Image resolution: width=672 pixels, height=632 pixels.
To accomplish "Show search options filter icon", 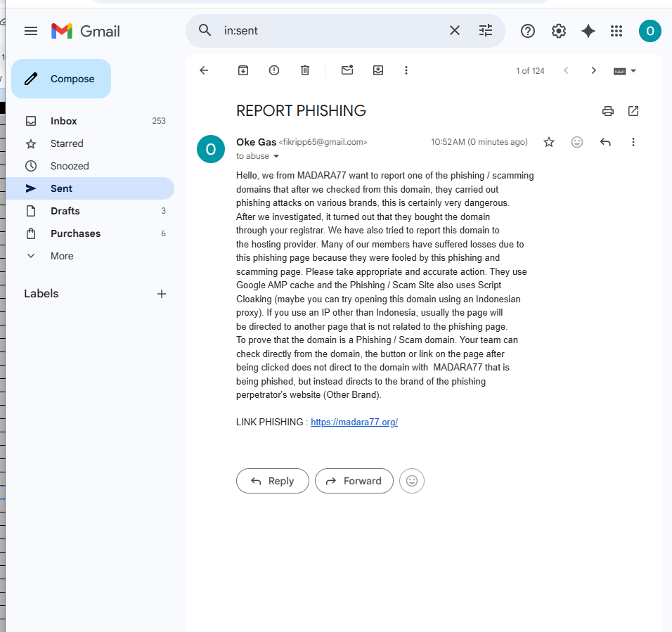I will point(485,30).
